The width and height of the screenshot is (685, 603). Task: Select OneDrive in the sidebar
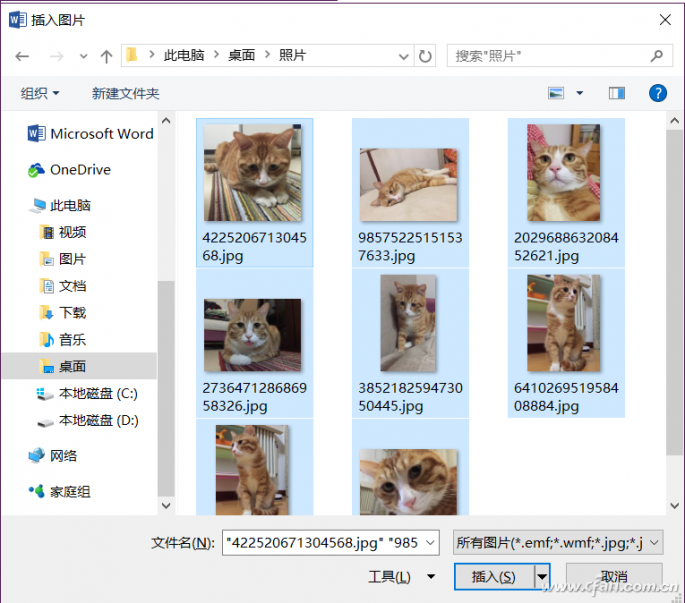(79, 170)
